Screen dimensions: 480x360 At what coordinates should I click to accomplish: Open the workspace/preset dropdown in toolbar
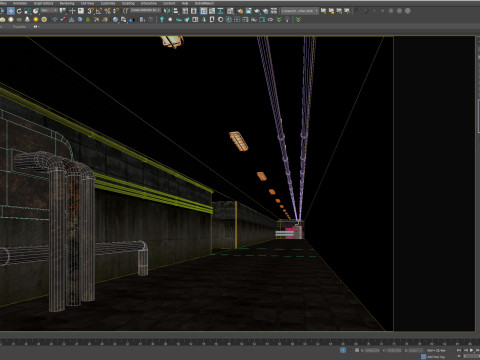pos(299,11)
